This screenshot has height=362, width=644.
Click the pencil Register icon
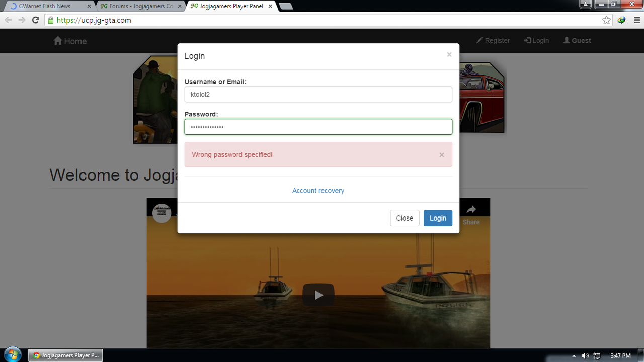(479, 40)
